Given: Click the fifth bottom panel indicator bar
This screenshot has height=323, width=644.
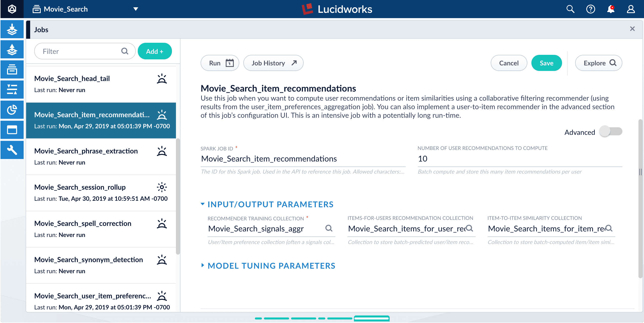Looking at the screenshot, I should click(x=340, y=318).
